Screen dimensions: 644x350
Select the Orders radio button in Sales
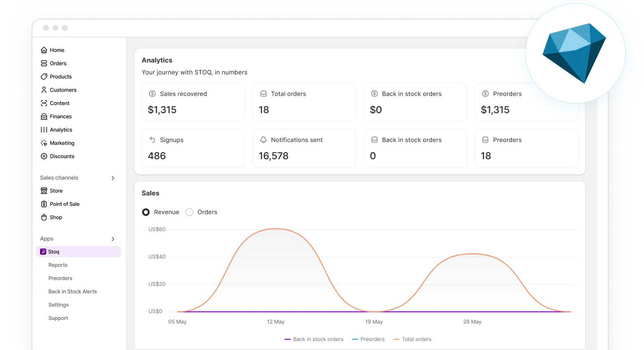point(189,212)
